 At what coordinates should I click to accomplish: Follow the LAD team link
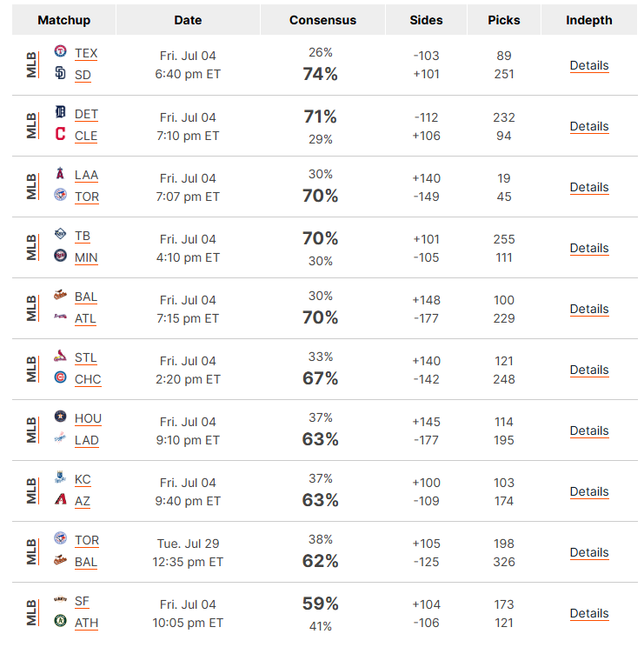tap(87, 440)
